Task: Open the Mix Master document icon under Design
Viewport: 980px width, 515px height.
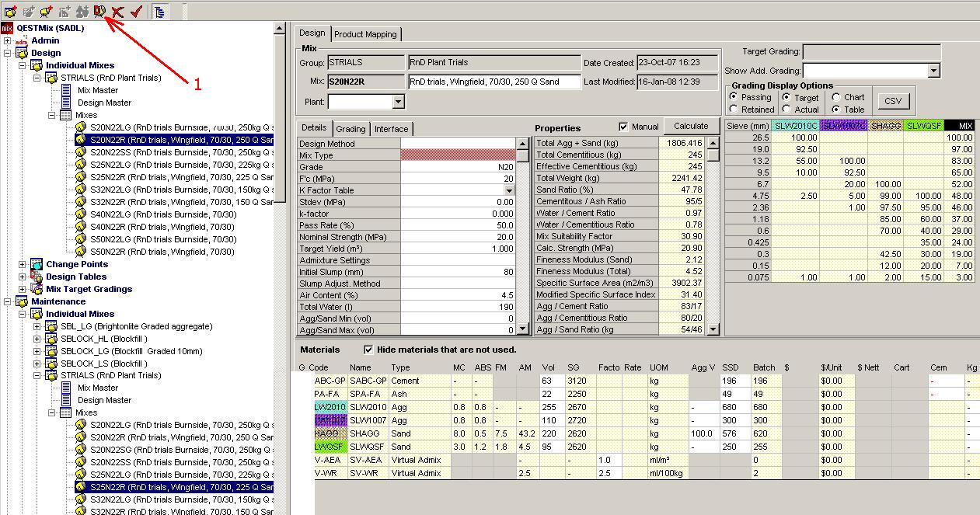Action: click(x=66, y=90)
